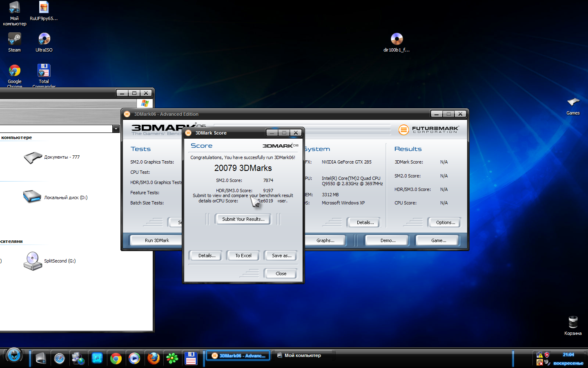Click the 3DMark Score dialog title icon
Viewport: 588px width, 368px height.
[188, 133]
